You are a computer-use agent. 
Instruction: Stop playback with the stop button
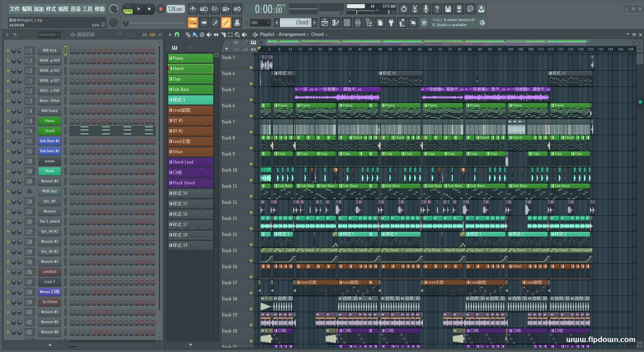(x=149, y=9)
